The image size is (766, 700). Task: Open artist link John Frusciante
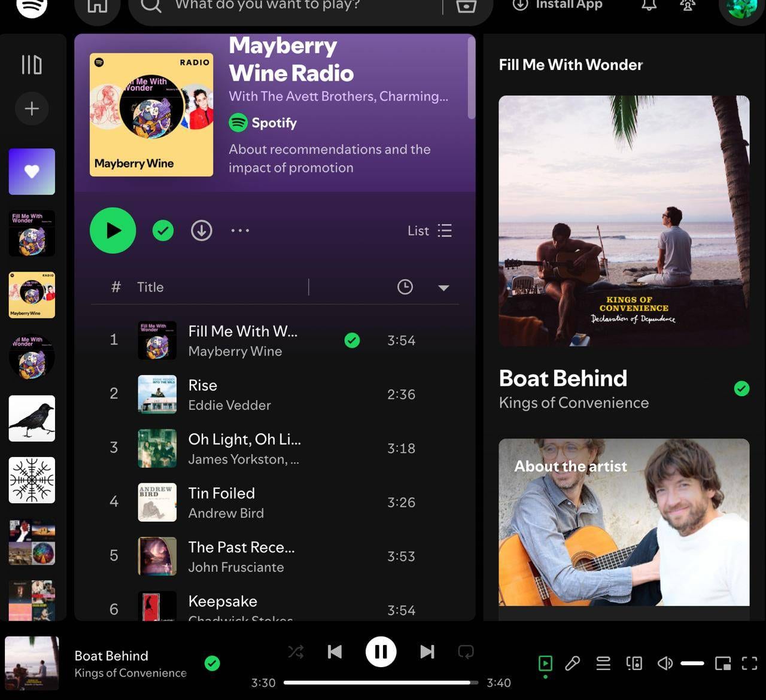click(x=236, y=567)
